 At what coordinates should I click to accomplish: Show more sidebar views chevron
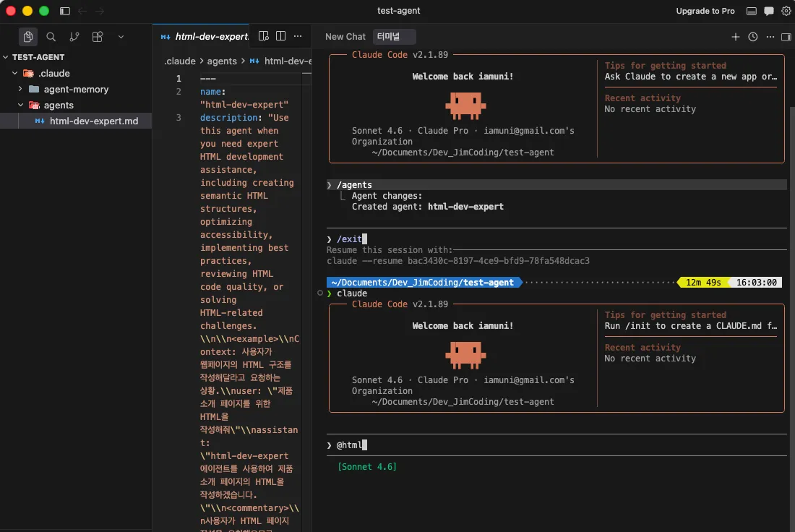pos(121,37)
